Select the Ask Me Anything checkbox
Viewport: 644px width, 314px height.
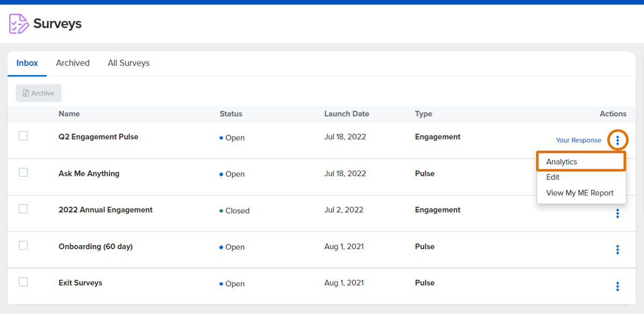(x=23, y=173)
